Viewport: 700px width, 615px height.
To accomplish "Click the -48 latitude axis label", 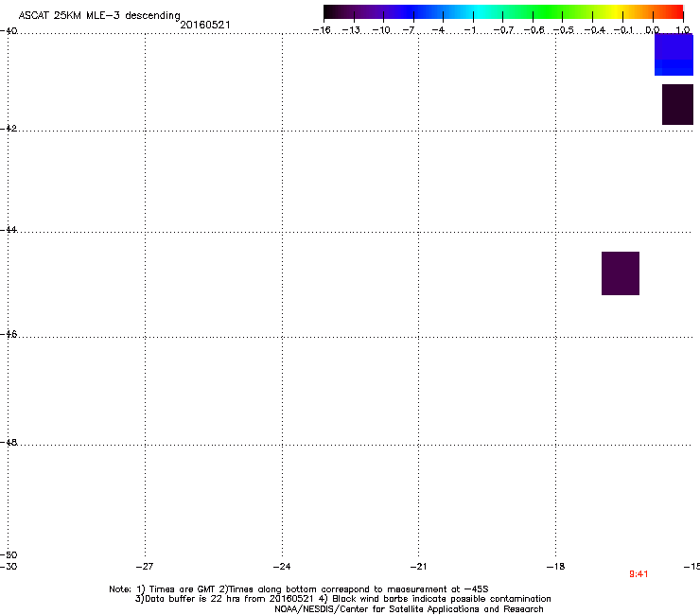I will pos(9,442).
